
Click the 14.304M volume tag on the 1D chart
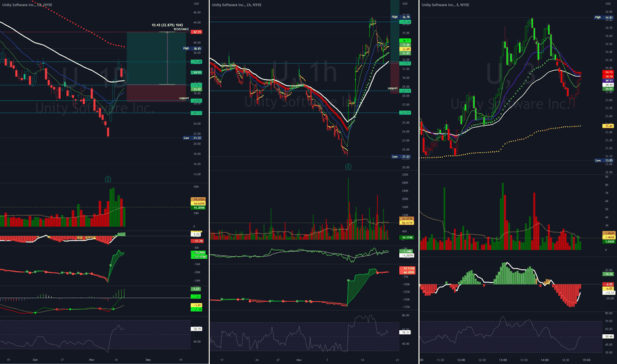click(x=198, y=207)
